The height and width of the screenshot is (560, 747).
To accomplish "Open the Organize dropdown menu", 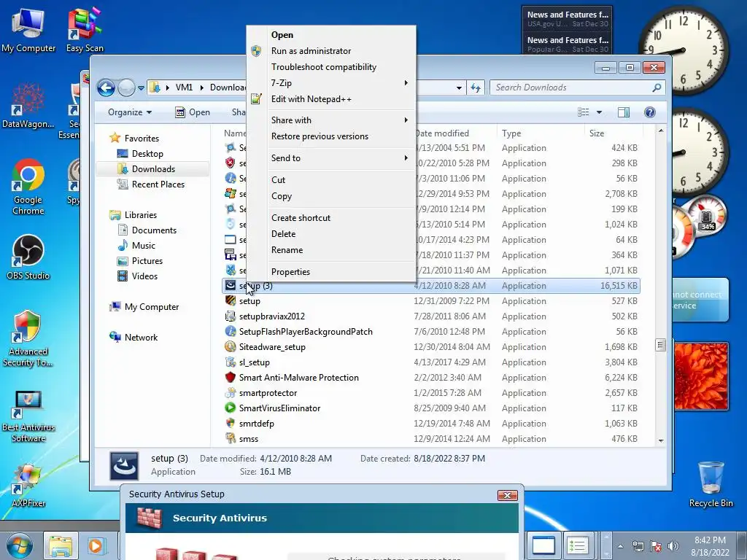I will click(130, 112).
